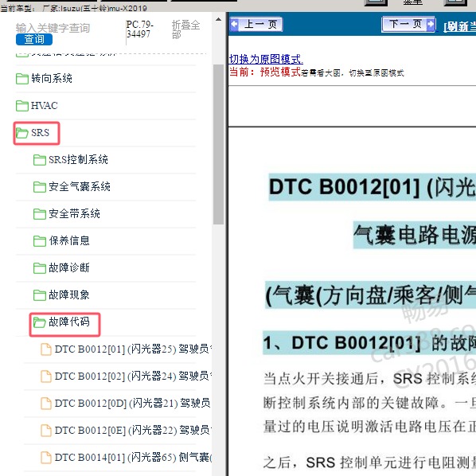
Task: Click page icon beside DTC B0012[01]
Action: point(46,349)
